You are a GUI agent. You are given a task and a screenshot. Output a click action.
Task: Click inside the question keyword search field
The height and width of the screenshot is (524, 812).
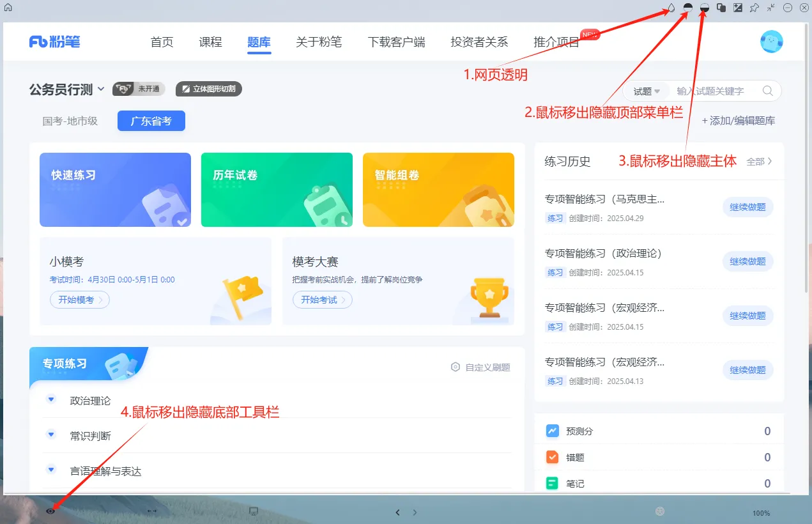pyautogui.click(x=709, y=91)
